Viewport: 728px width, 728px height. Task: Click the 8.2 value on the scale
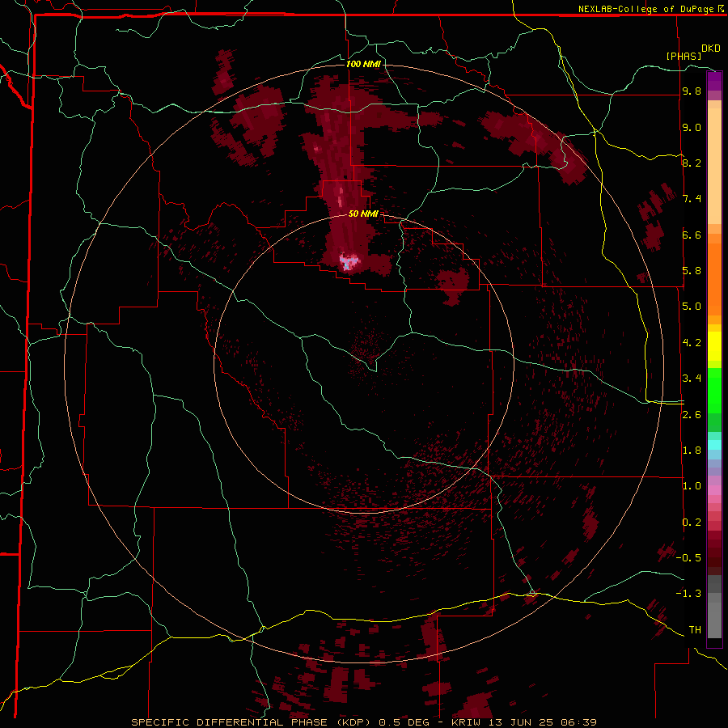[692, 163]
